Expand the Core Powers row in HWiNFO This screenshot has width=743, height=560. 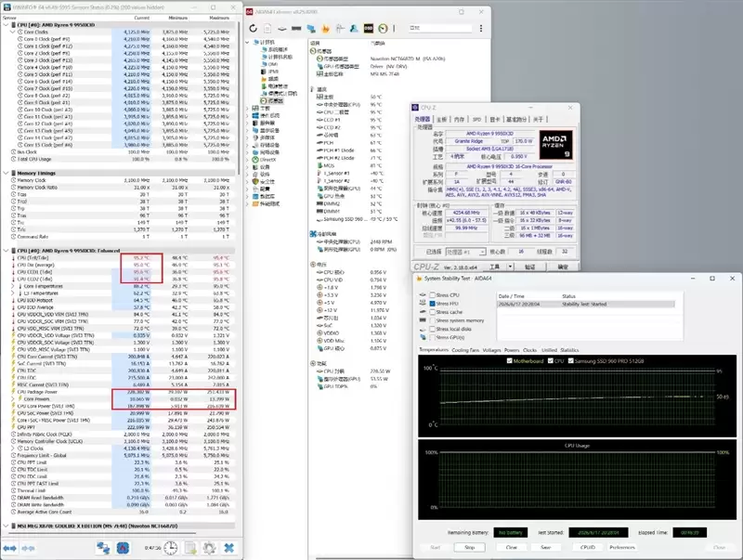13,399
